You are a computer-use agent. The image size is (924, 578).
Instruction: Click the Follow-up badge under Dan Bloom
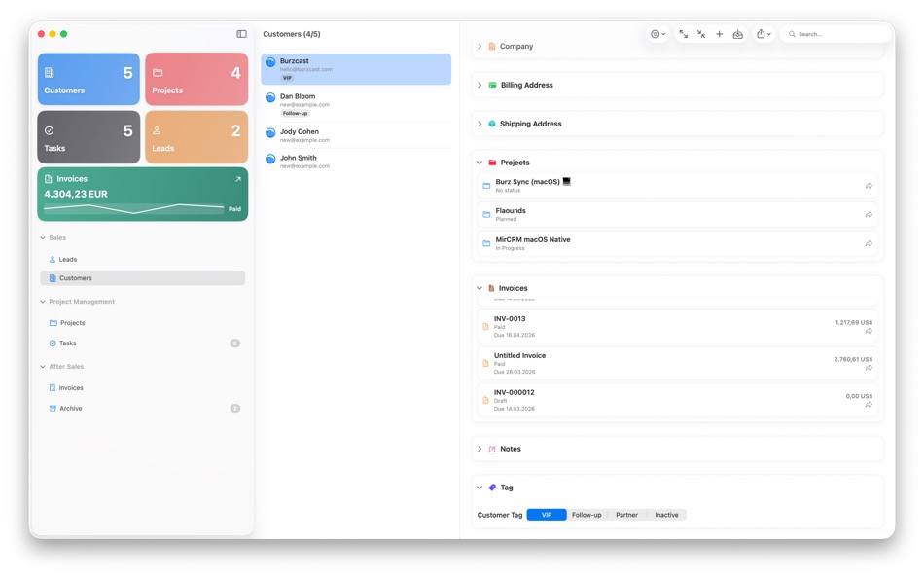tap(295, 113)
